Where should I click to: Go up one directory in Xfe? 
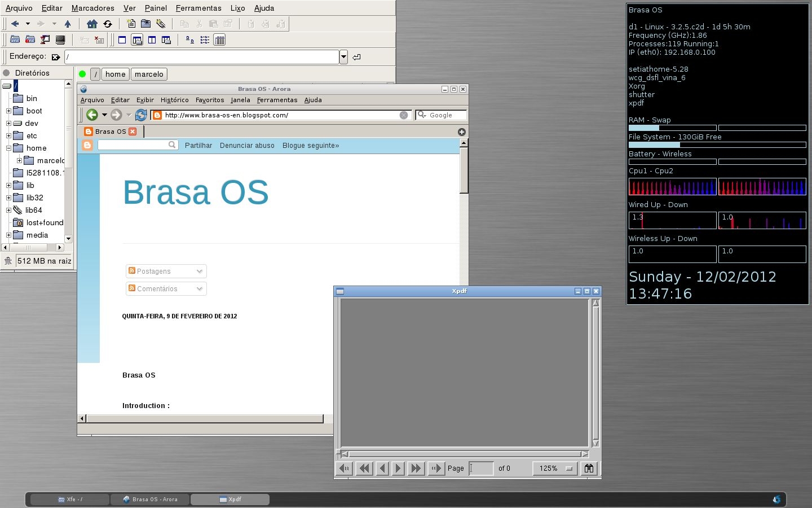(68, 24)
